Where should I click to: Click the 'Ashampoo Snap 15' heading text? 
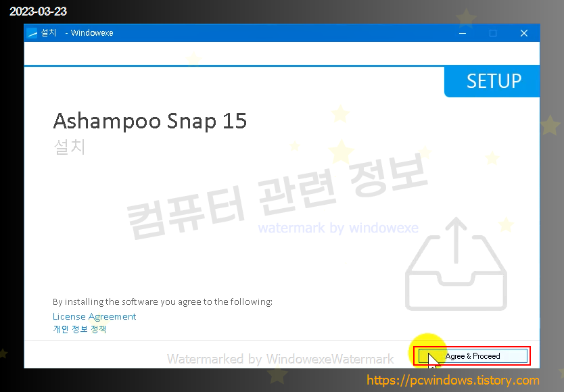point(150,121)
